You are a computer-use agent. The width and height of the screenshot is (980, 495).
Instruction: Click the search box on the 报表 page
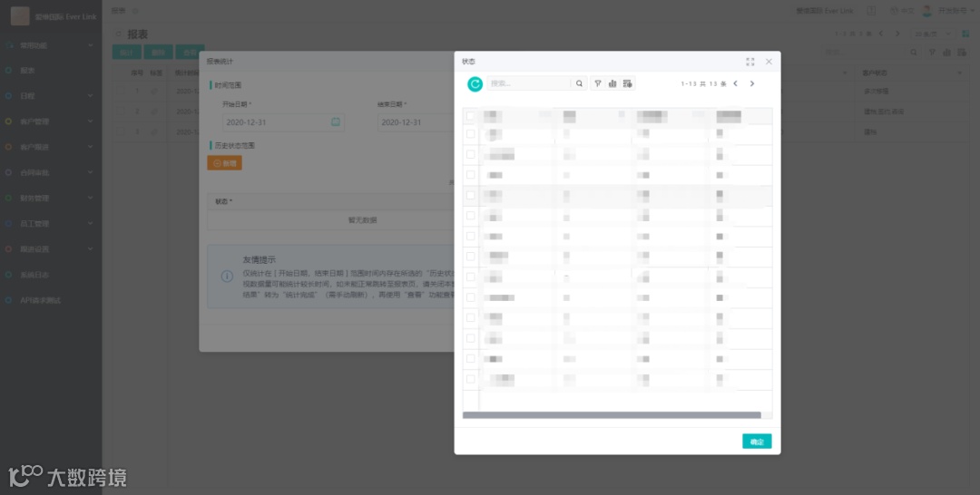point(864,53)
